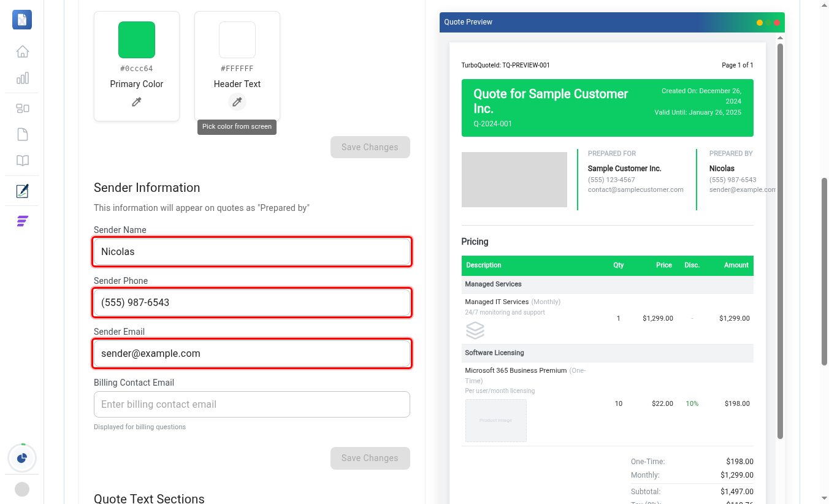Image resolution: width=829 pixels, height=504 pixels.
Task: Click the hex value #0ccc64
Action: (137, 69)
